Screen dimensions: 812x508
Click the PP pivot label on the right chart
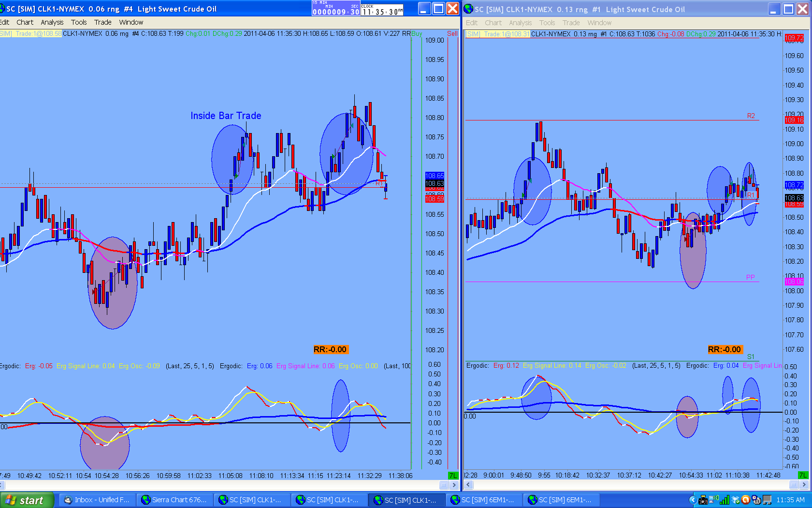tap(751, 277)
